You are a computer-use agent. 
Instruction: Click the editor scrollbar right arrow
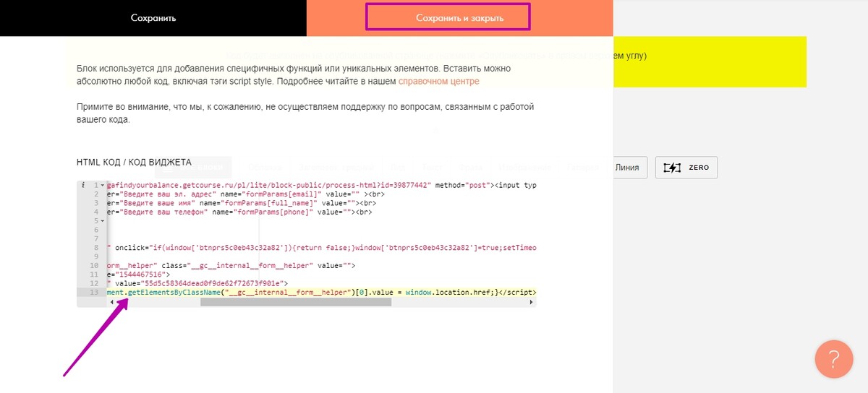[x=532, y=302]
